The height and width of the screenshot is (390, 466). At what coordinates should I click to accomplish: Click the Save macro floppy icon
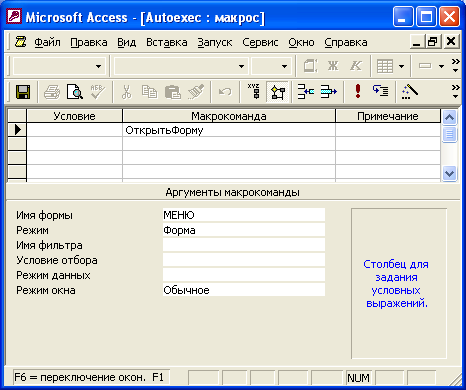point(23,91)
